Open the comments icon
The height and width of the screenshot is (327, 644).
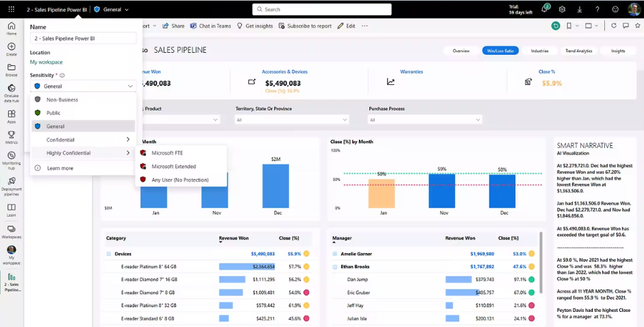(x=626, y=25)
